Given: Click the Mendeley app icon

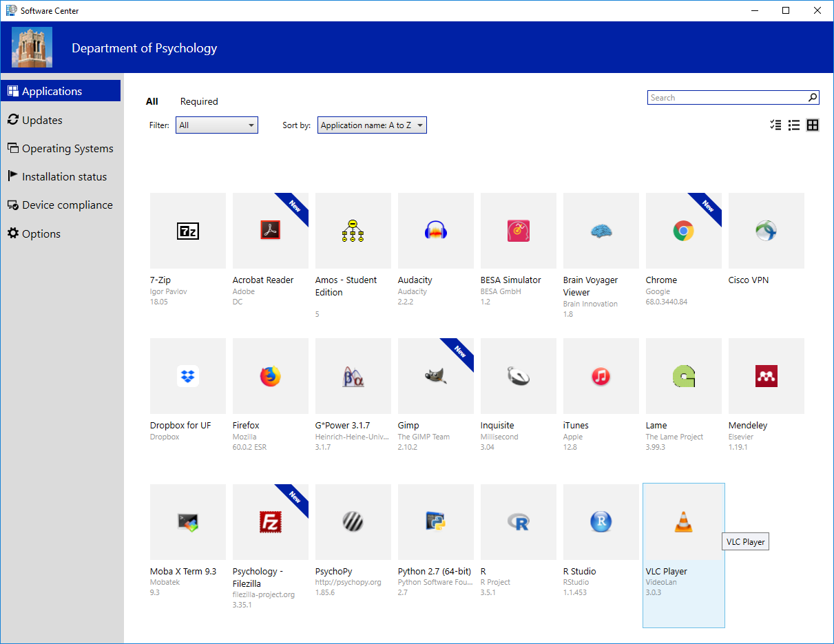Looking at the screenshot, I should [766, 376].
